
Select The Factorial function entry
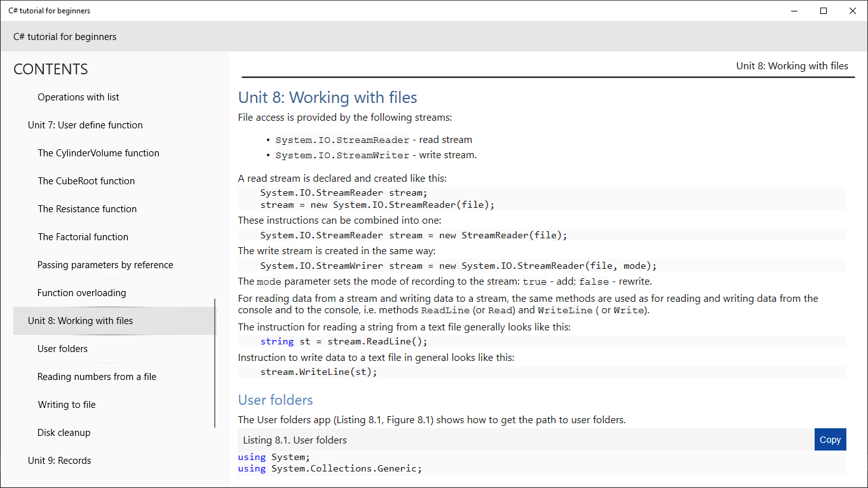[x=83, y=237]
